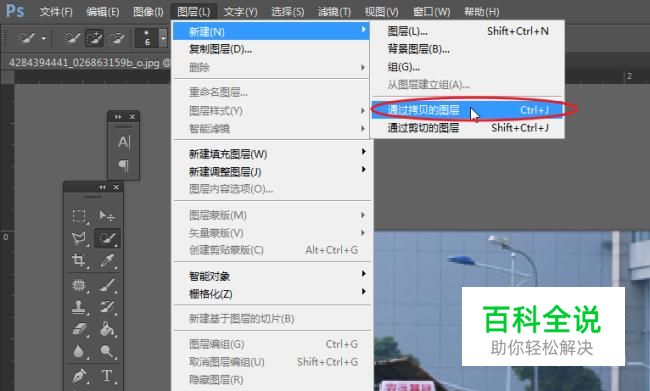Select the Quick Selection tool in toolbox
The width and height of the screenshot is (650, 391).
[107, 238]
